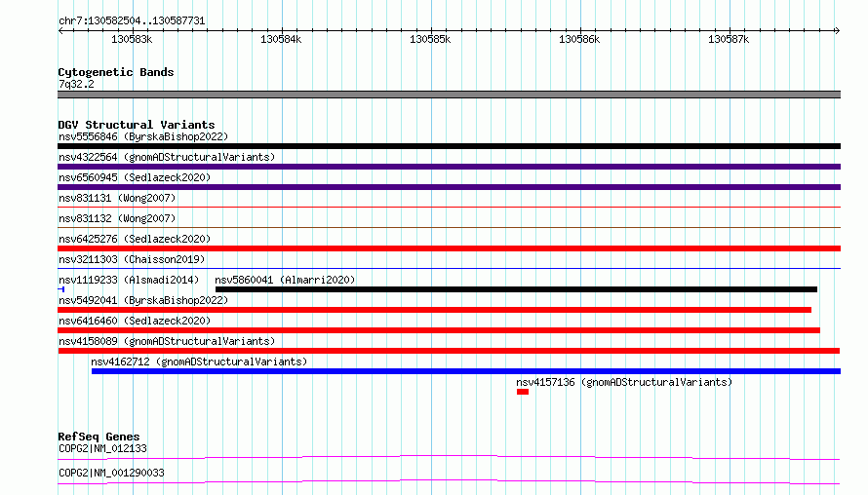Open variant nsv4157136 (gnomADStructuralVariants) label
This screenshot has height=495, width=868.
coord(624,382)
